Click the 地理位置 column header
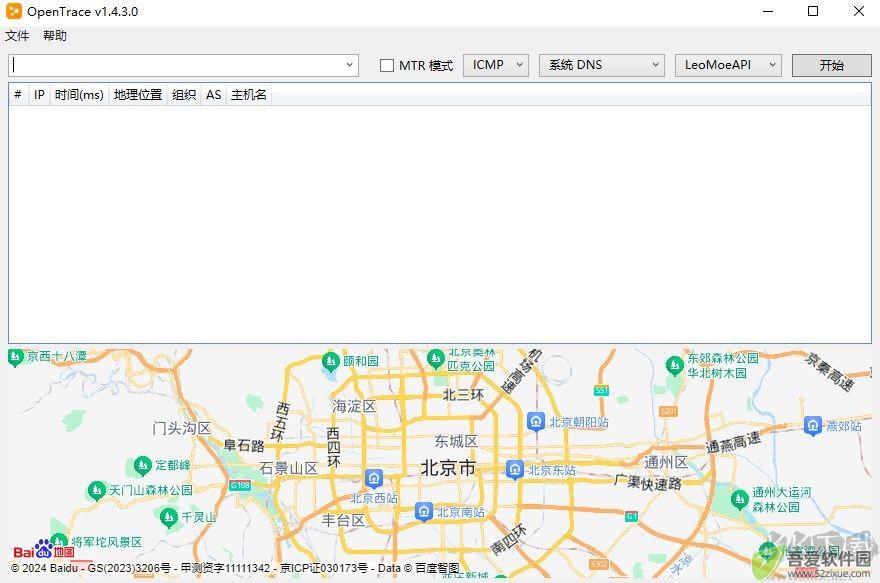The height and width of the screenshot is (583, 880). tap(138, 95)
